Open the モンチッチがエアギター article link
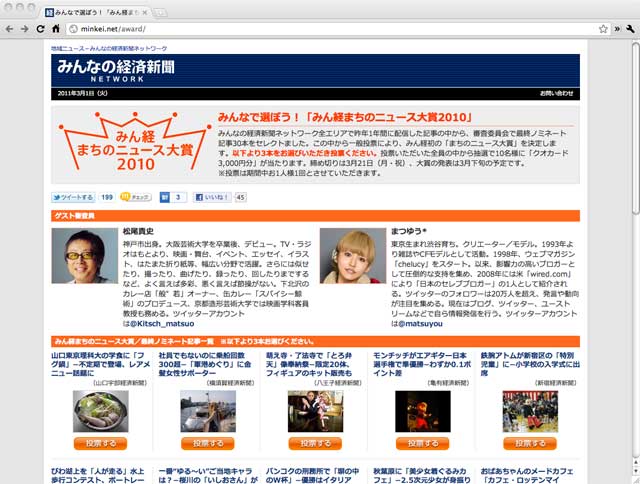This screenshot has width=640, height=484. coord(422,364)
